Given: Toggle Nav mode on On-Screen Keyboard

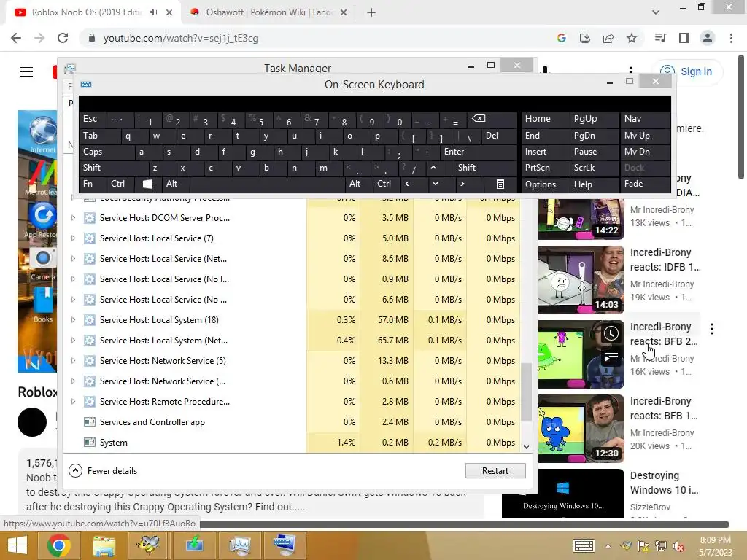Looking at the screenshot, I should coord(645,119).
